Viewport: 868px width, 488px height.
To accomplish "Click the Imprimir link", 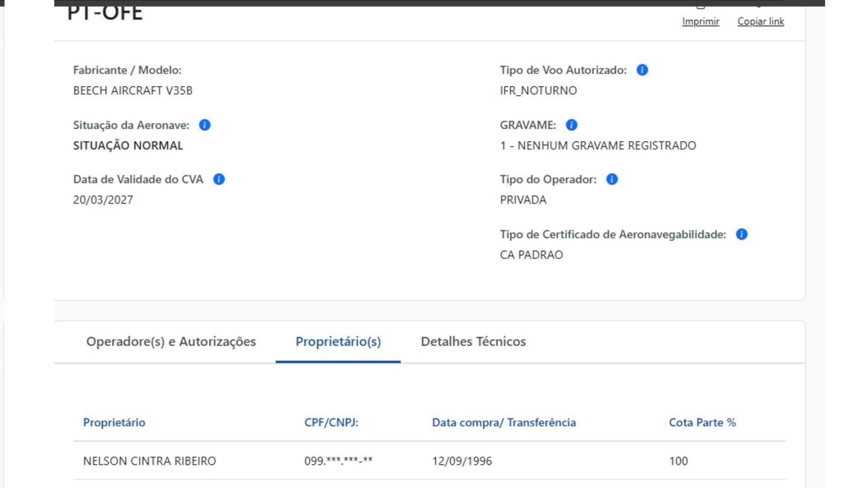I will pyautogui.click(x=700, y=21).
